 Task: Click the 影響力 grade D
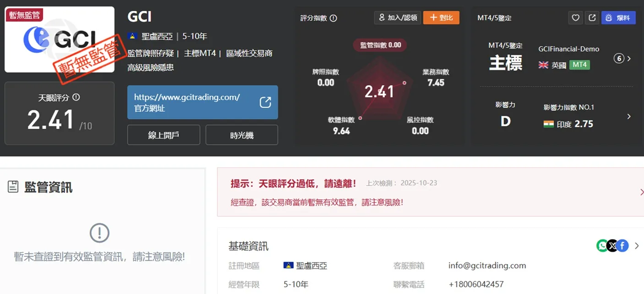pos(506,122)
